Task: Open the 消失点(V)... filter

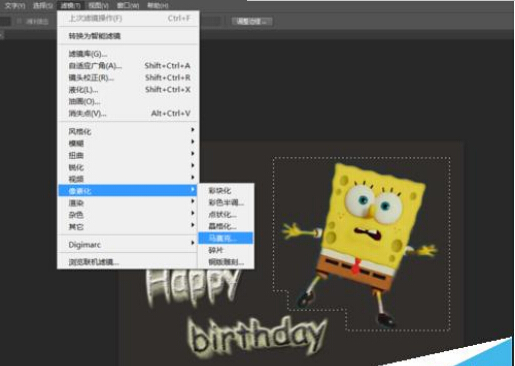Action: tap(129, 113)
